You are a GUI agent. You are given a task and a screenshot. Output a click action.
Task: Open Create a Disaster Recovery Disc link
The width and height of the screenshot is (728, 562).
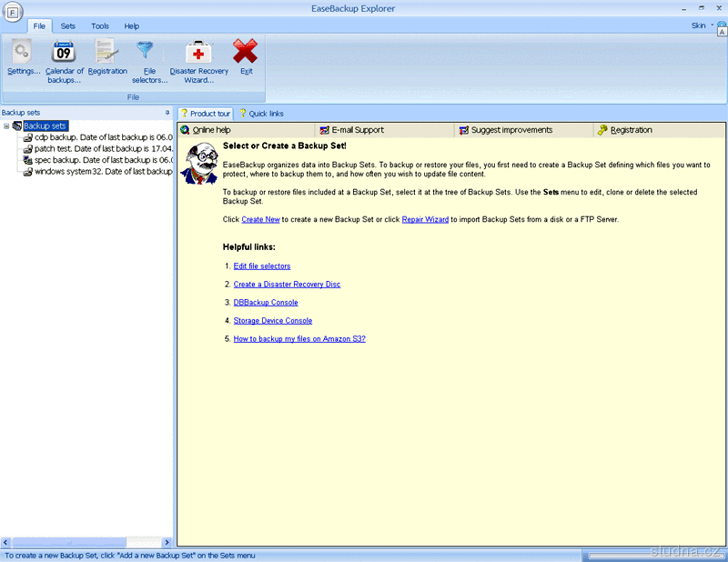(287, 284)
